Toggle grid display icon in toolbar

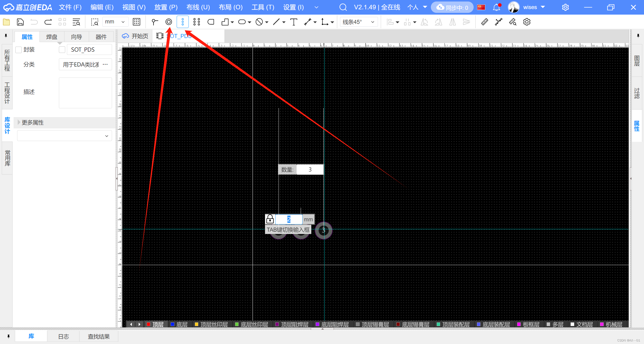[x=136, y=22]
